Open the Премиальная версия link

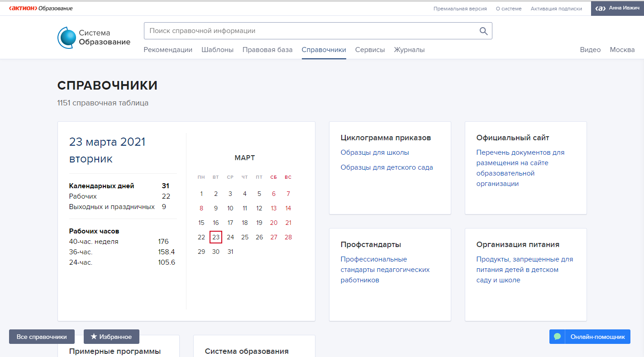pos(460,9)
